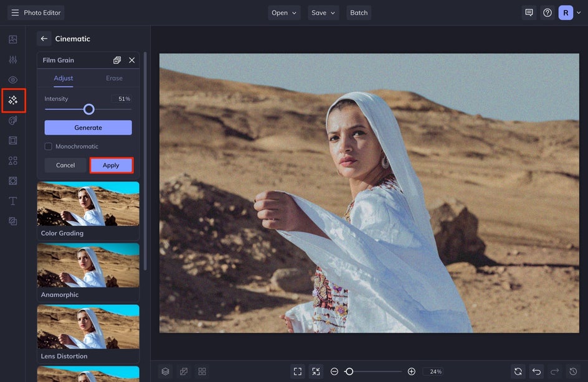Viewport: 588px width, 382px height.
Task: Close the Film Grain panel
Action: coord(131,60)
